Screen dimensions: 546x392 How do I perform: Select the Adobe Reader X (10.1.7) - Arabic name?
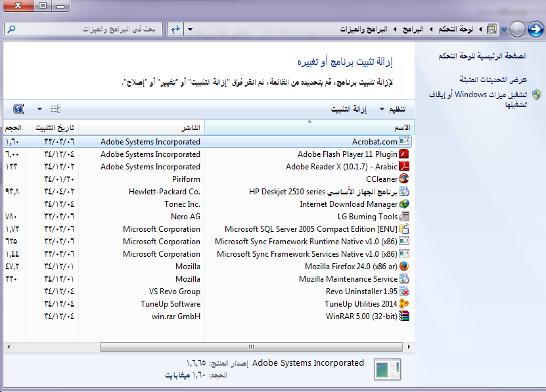pos(342,167)
